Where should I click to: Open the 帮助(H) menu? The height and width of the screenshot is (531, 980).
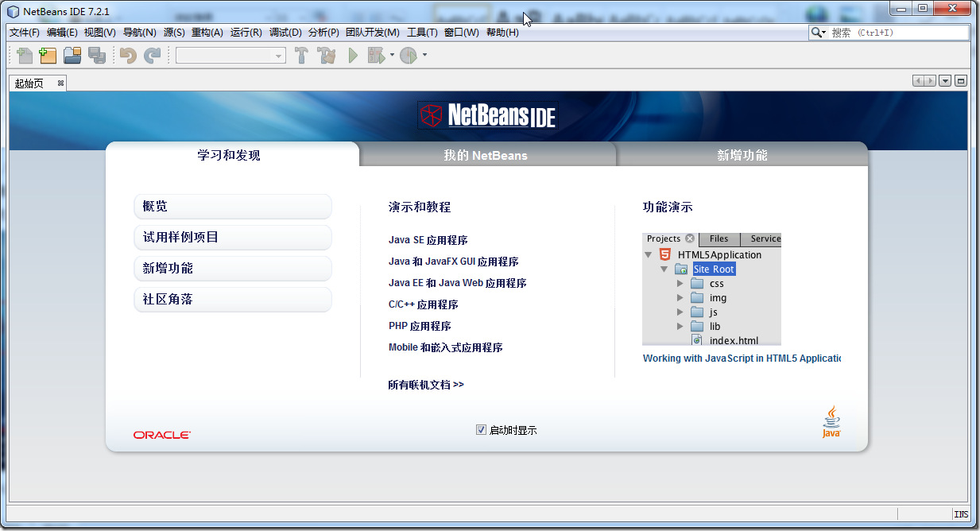[x=502, y=33]
